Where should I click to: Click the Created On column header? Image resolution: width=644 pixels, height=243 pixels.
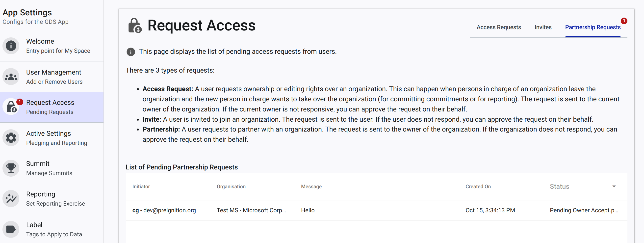point(478,187)
